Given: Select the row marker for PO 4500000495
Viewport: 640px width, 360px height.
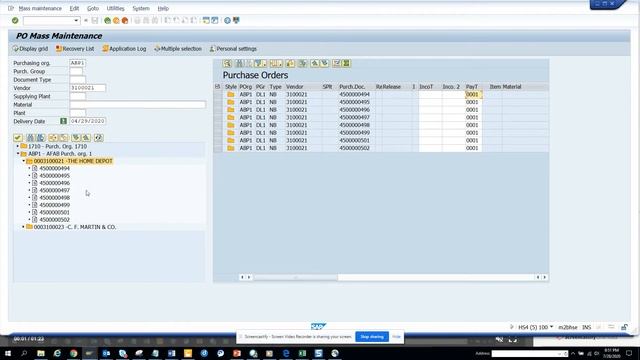Looking at the screenshot, I should 218,102.
